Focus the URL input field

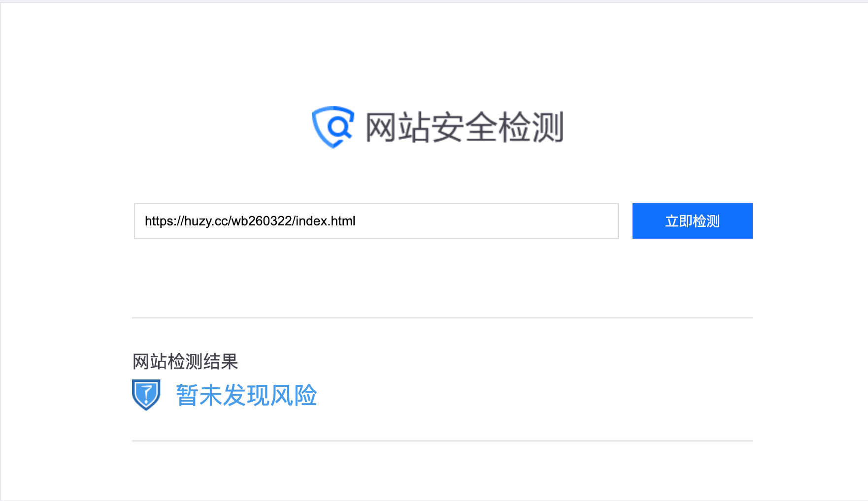[376, 221]
